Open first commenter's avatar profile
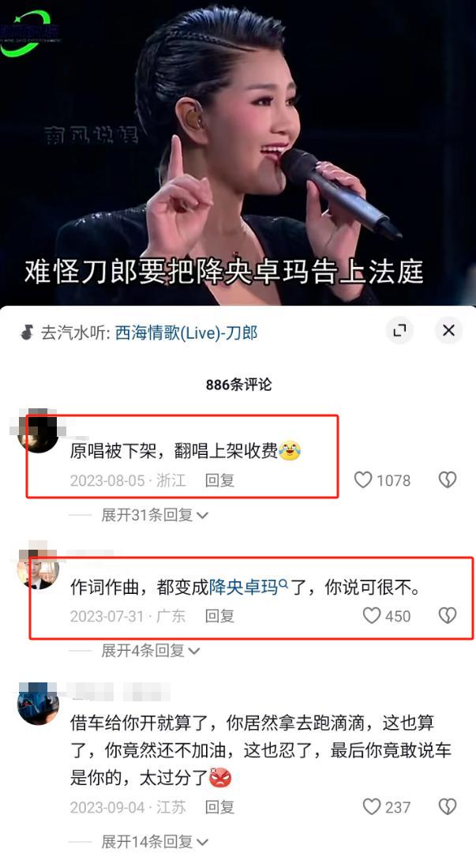This screenshot has height=868, width=476. [x=38, y=432]
